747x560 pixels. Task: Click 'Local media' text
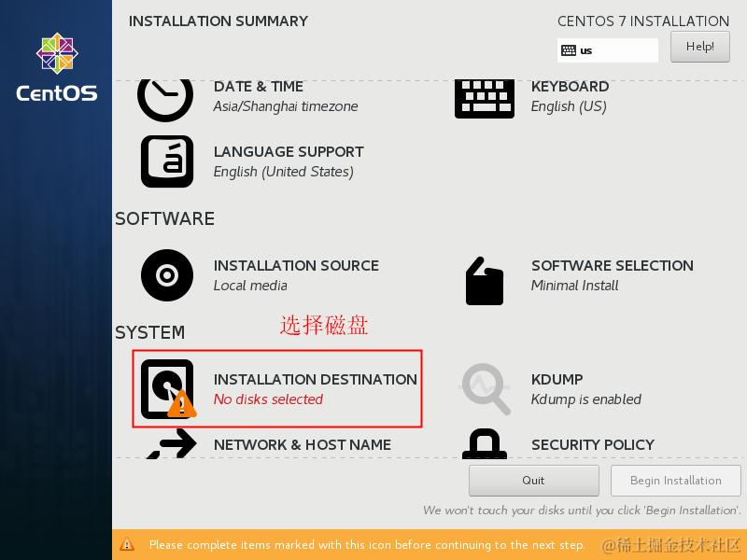(250, 286)
